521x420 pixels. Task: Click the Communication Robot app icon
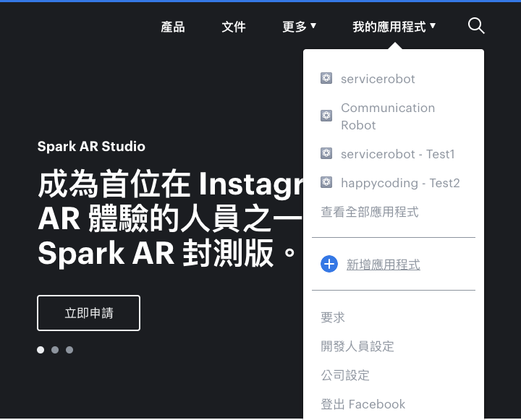(326, 116)
